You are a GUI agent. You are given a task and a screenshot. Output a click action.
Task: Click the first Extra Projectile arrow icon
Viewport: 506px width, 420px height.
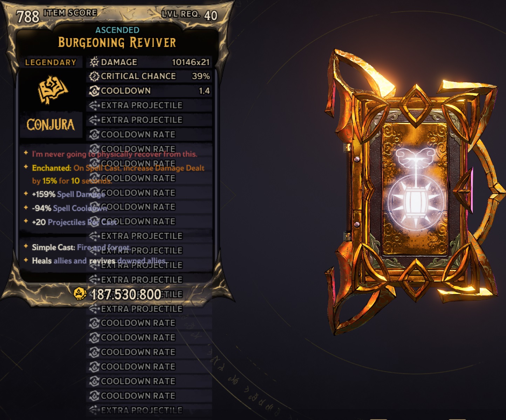pyautogui.click(x=94, y=105)
